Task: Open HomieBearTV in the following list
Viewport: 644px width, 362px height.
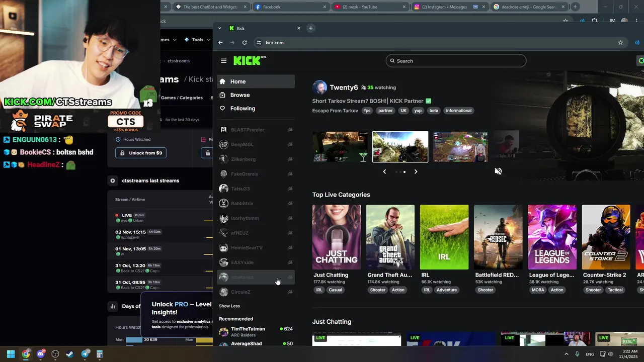Action: click(256, 248)
